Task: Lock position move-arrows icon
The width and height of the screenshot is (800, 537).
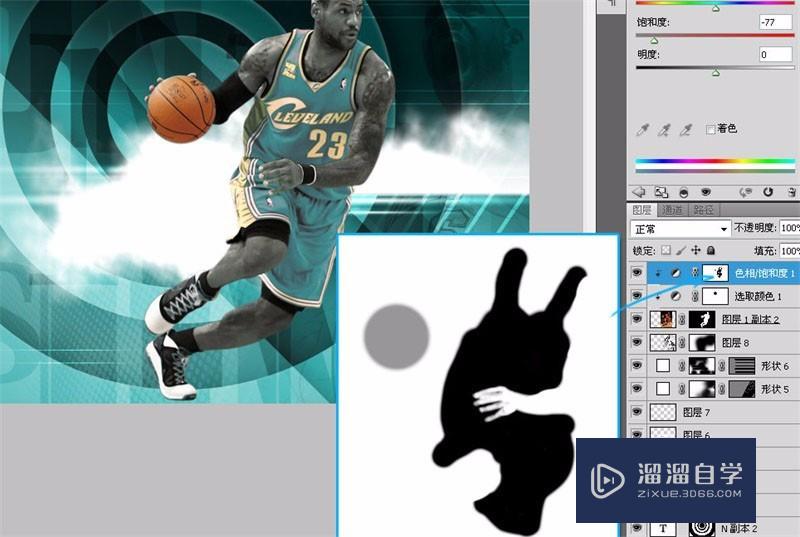Action: pos(696,250)
